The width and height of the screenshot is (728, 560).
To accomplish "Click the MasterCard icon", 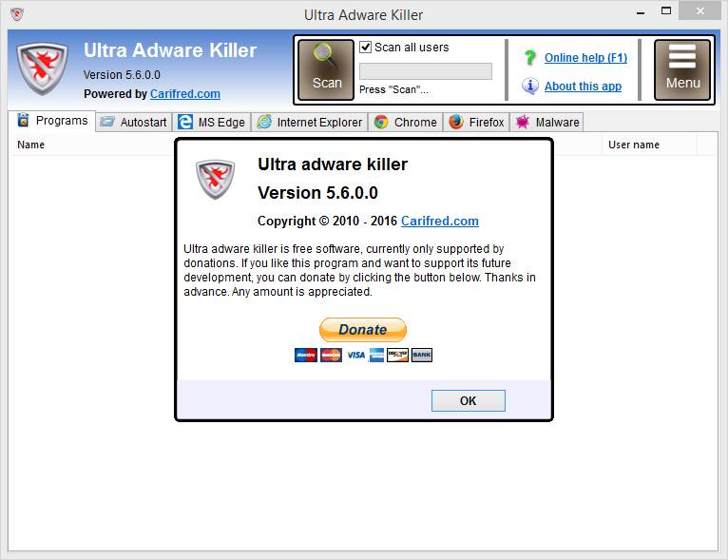I will [331, 355].
